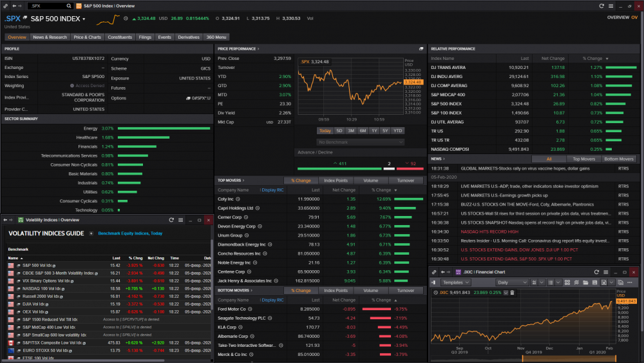The width and height of the screenshot is (644, 363).
Task: Open NASDAQ HITS RECORD HIGH headline
Action: click(489, 232)
